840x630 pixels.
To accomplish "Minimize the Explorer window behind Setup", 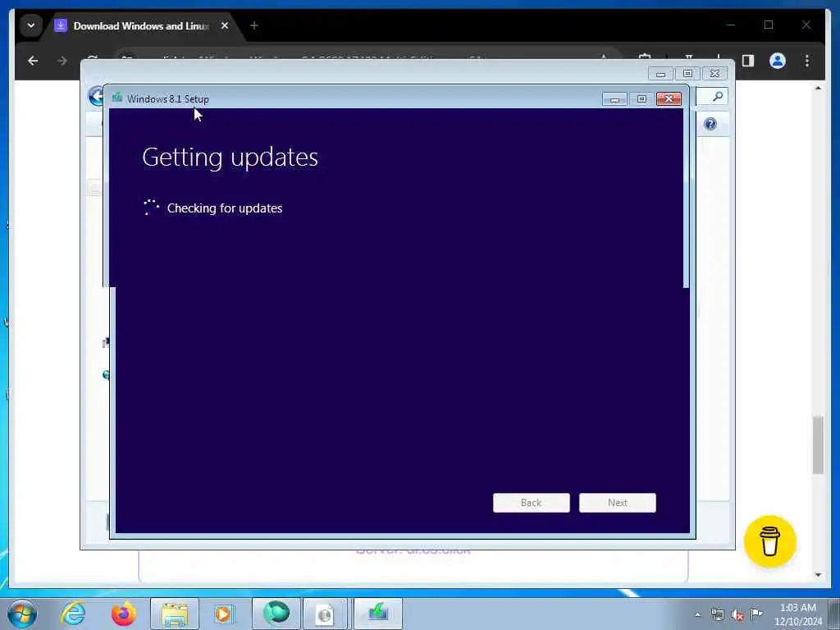I will pyautogui.click(x=660, y=73).
